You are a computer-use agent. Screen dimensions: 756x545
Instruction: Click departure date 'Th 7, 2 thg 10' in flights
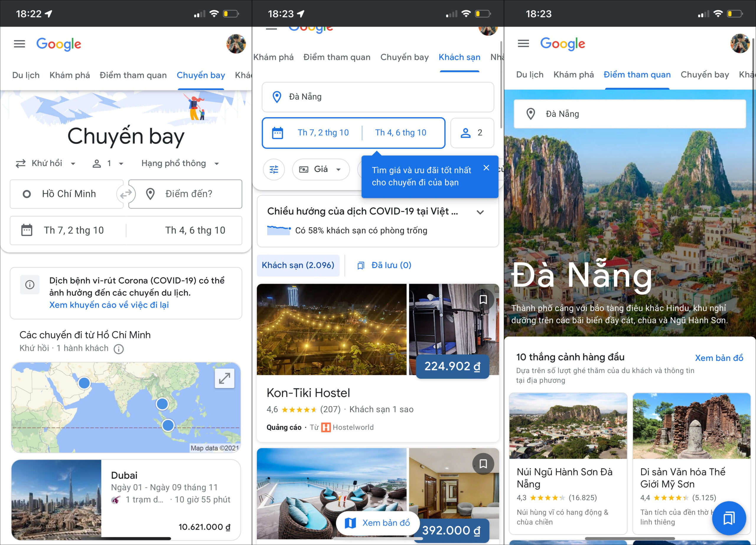[74, 230]
